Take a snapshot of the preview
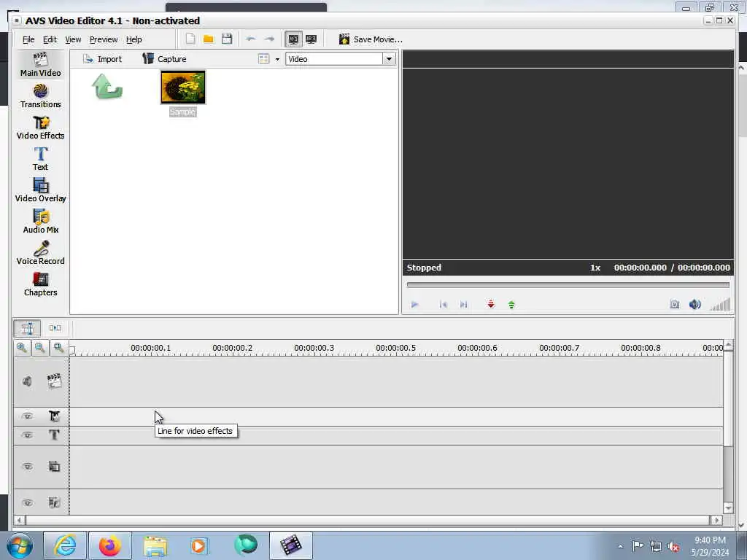The height and width of the screenshot is (560, 747). (675, 304)
